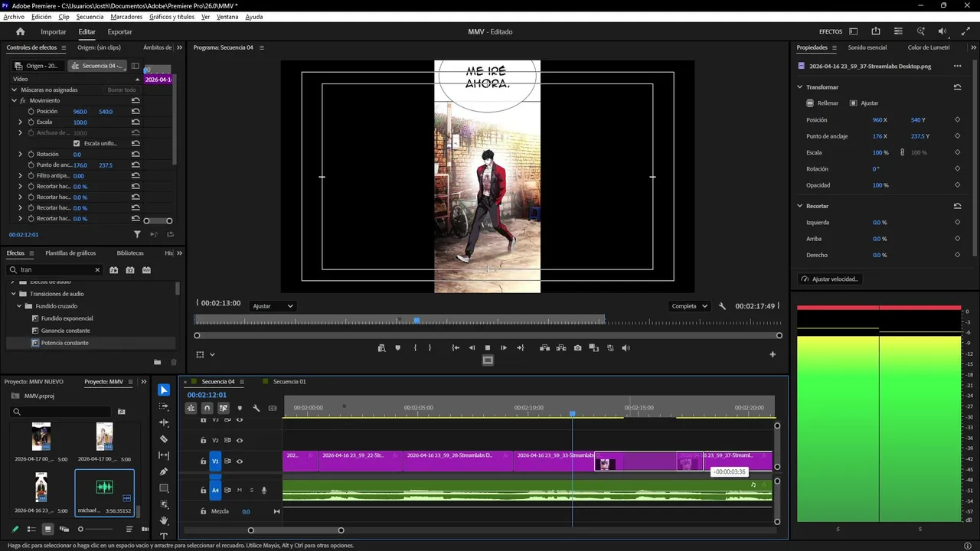The image size is (980, 551).
Task: Choose the Razor tool
Action: (164, 439)
